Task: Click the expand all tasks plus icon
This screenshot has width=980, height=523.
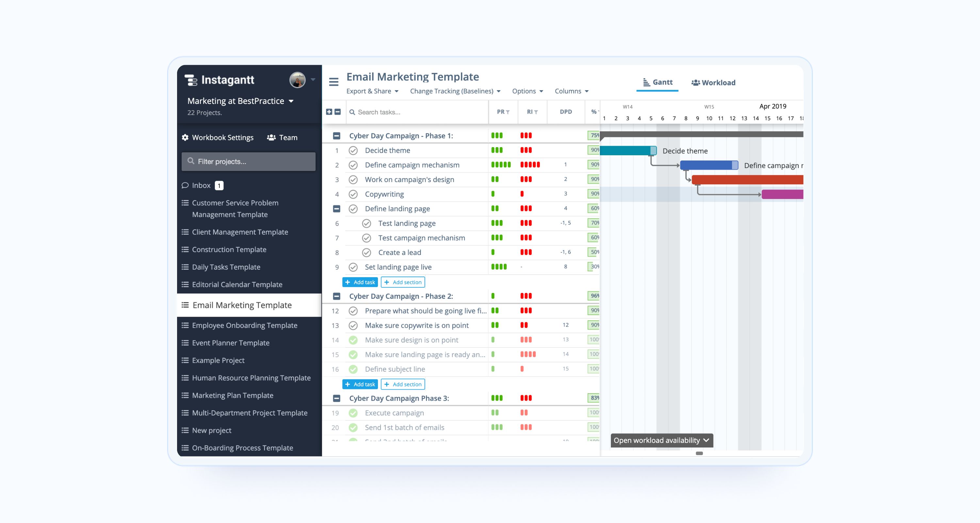Action: tap(329, 112)
